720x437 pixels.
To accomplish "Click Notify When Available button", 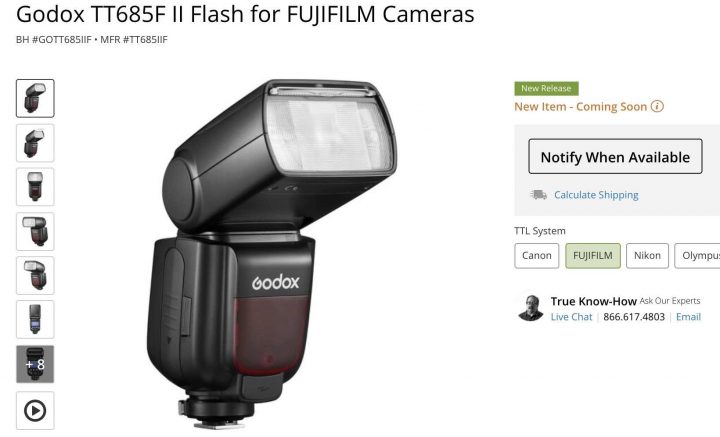I will [615, 157].
